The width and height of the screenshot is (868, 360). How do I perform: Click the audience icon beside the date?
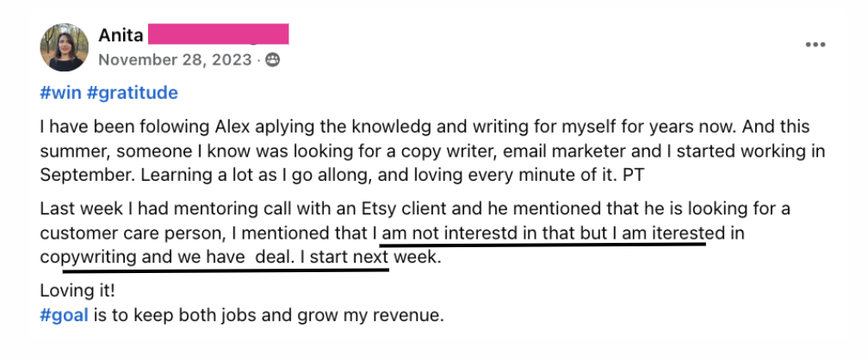tap(273, 60)
